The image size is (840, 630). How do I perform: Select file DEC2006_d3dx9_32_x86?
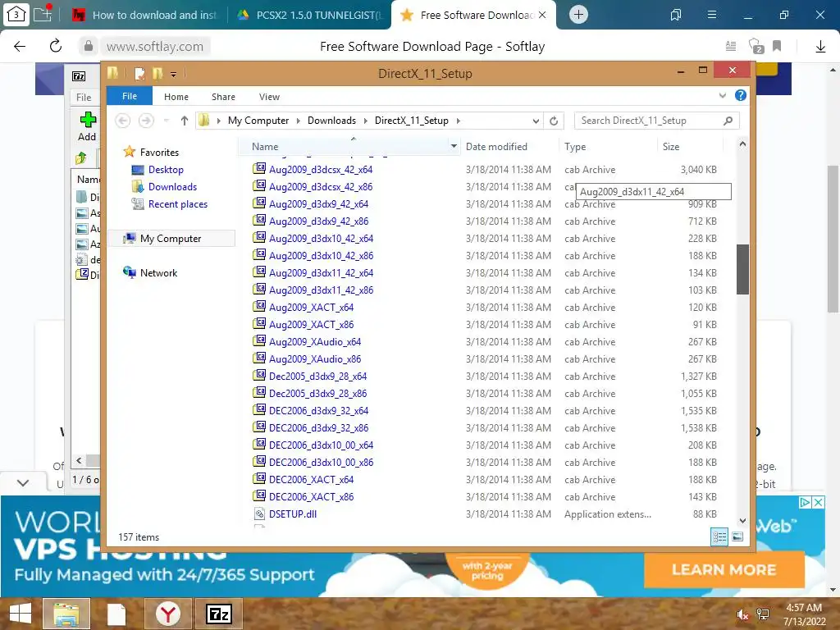click(318, 428)
